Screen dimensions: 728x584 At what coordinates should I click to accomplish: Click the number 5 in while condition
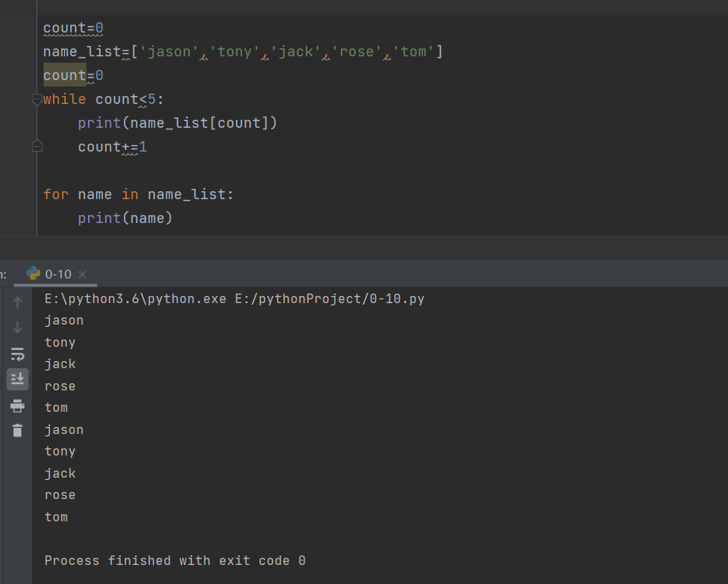[x=151, y=99]
